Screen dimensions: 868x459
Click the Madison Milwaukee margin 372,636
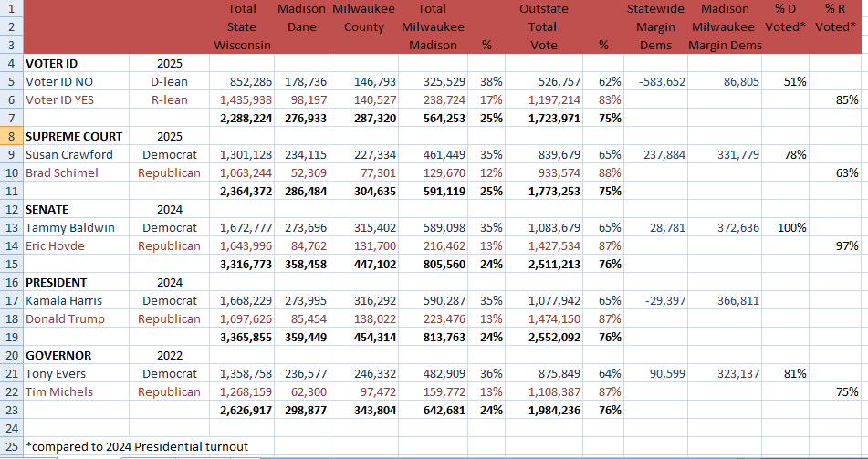(725, 227)
